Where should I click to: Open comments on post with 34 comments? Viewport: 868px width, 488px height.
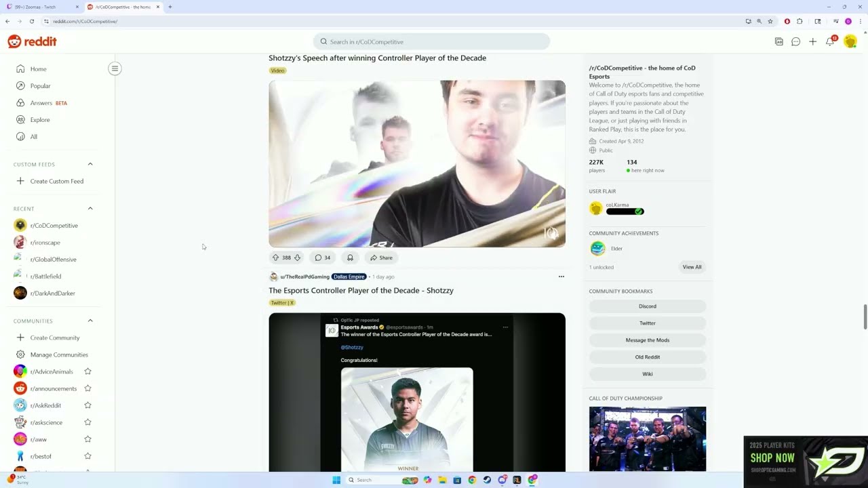point(323,258)
